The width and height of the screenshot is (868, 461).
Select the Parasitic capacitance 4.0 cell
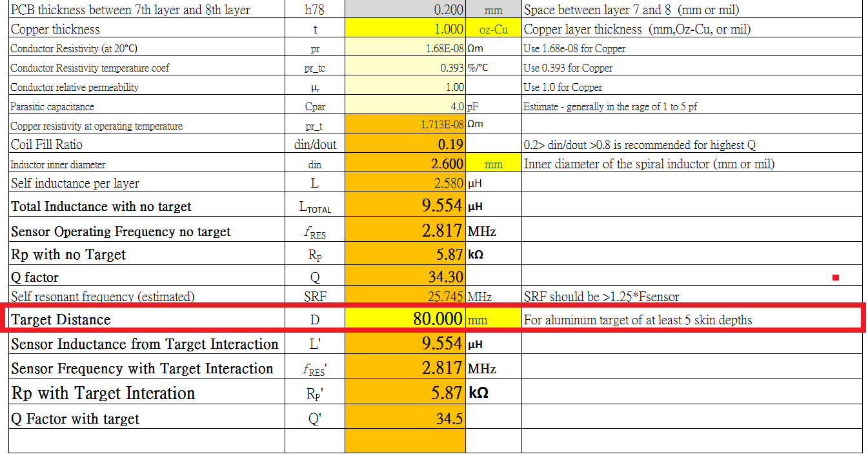coord(405,106)
